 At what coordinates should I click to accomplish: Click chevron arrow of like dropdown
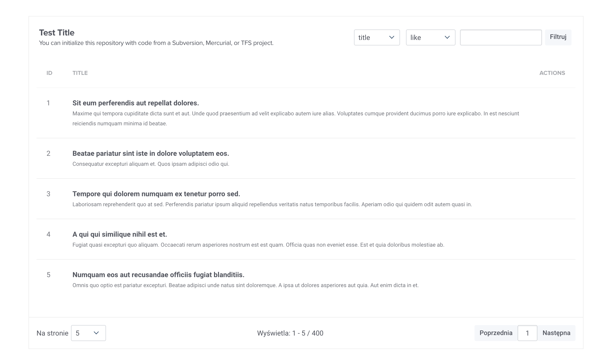coord(447,37)
